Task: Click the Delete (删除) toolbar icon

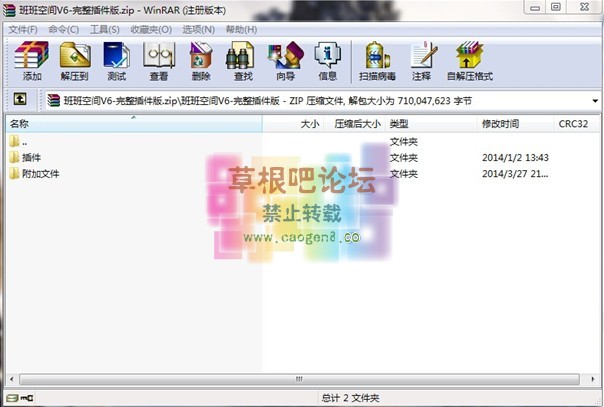Action: [201, 61]
